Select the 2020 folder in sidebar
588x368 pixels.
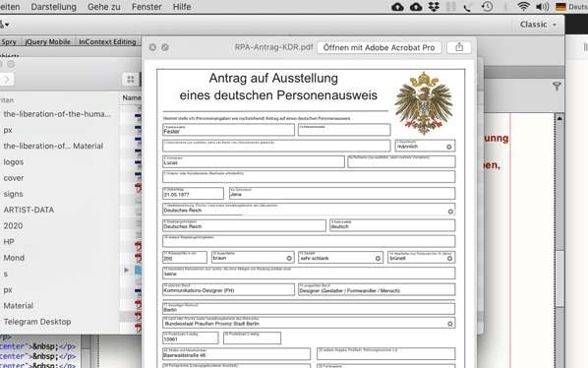[x=13, y=226]
